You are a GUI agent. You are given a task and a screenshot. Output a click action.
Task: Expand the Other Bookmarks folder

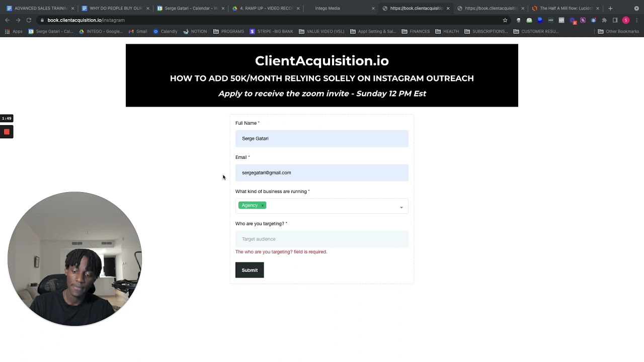pos(618,31)
